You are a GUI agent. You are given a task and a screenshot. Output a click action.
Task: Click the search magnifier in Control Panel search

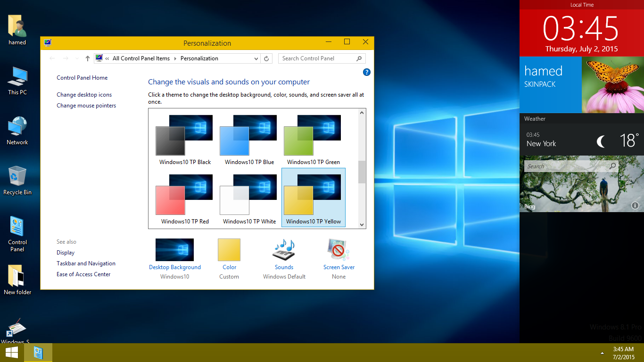[x=358, y=58]
